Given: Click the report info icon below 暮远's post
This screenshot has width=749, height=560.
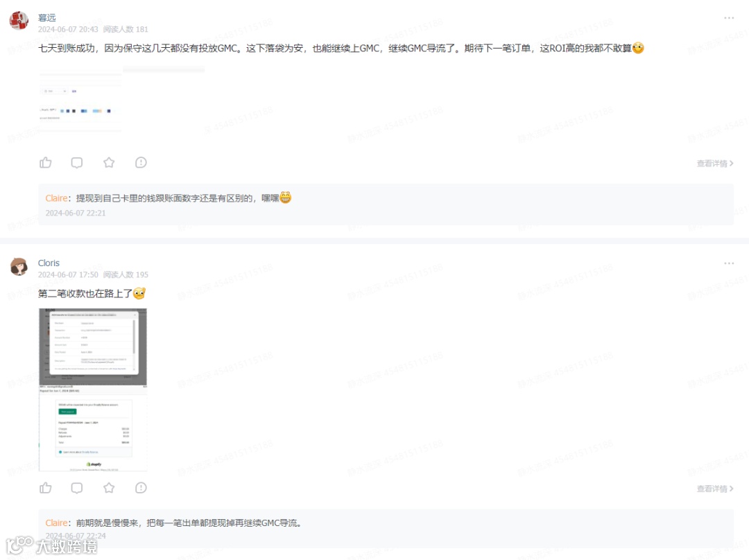Looking at the screenshot, I should point(141,162).
